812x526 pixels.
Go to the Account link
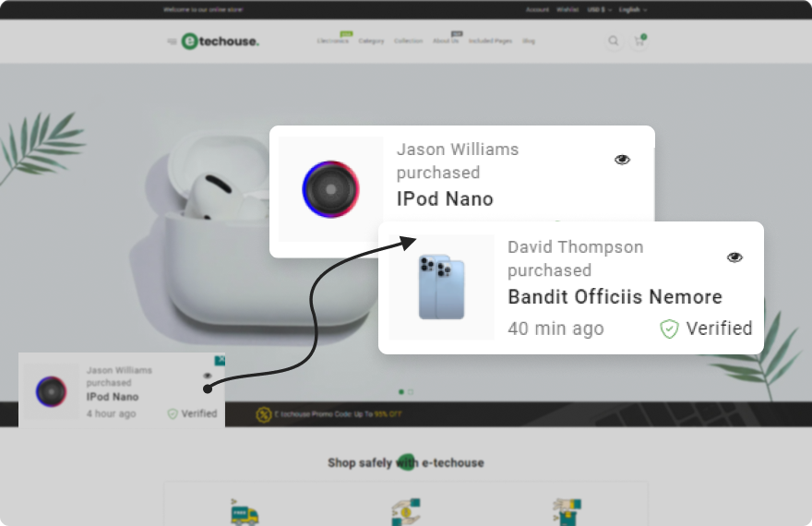[537, 10]
